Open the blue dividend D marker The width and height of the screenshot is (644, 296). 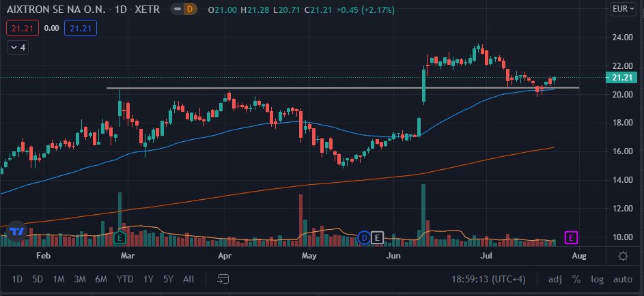363,237
